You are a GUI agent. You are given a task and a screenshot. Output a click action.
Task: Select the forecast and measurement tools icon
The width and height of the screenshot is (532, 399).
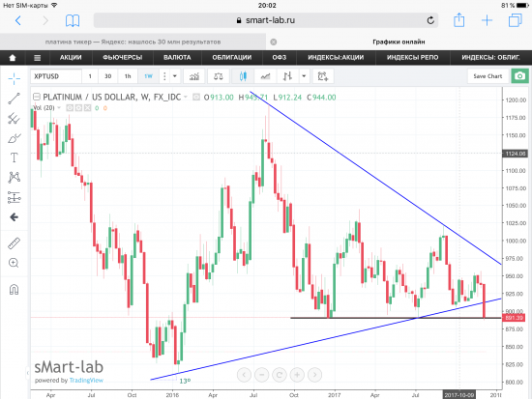15,197
